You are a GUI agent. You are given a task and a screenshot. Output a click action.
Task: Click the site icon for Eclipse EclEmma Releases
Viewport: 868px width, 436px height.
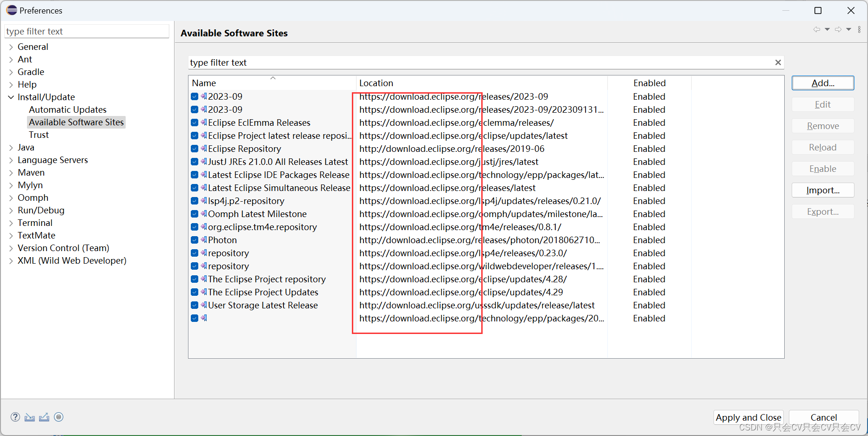(204, 123)
